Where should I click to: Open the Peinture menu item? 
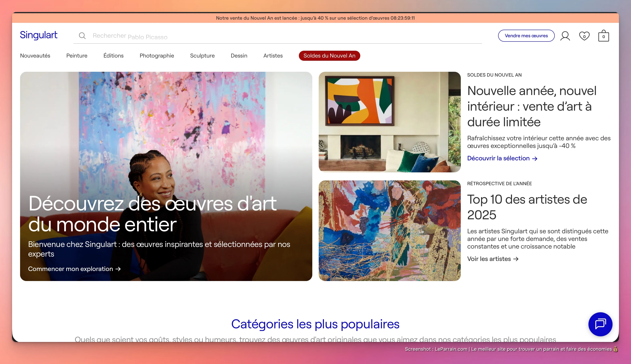tap(77, 56)
